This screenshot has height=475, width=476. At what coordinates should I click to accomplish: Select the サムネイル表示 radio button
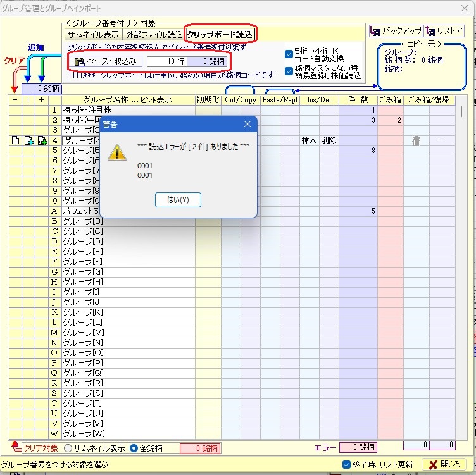coord(68,448)
